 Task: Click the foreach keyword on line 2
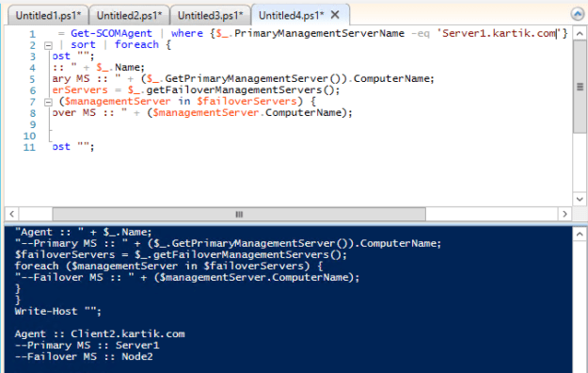(x=136, y=44)
